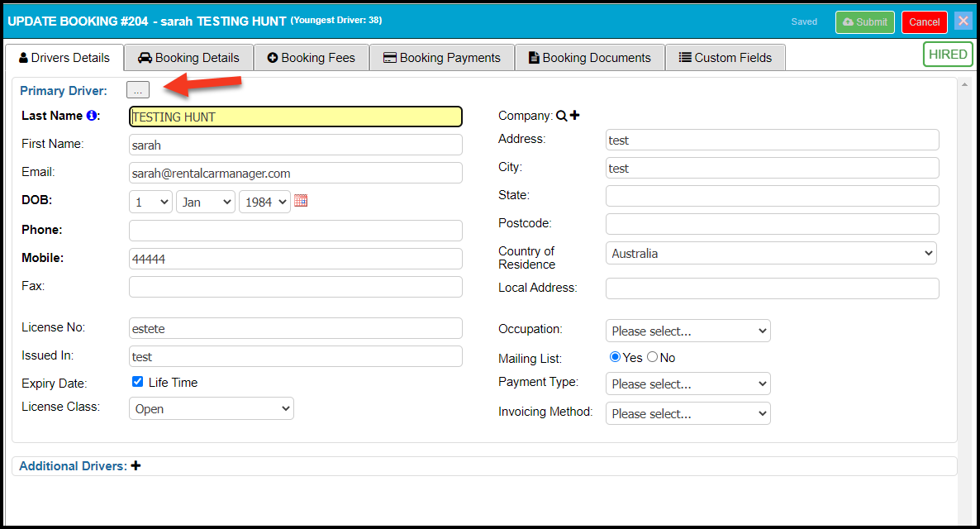The image size is (980, 529).
Task: Open the DOB month dropdown
Action: click(205, 202)
